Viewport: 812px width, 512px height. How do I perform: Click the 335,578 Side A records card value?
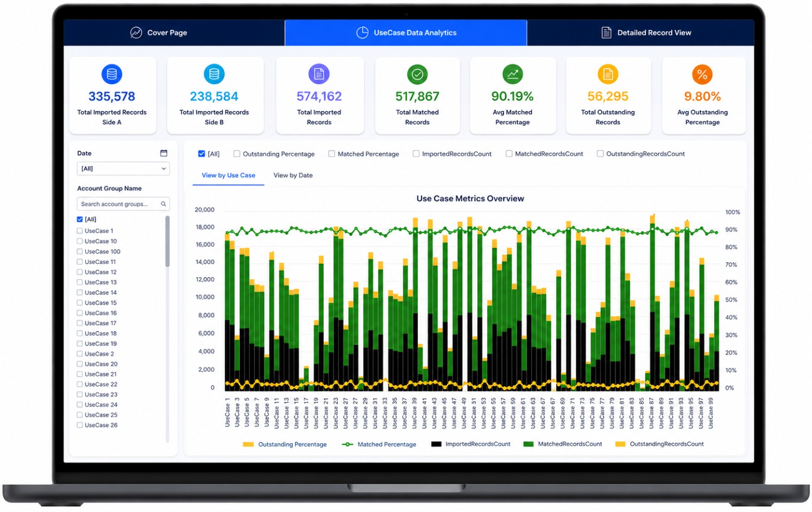(112, 97)
